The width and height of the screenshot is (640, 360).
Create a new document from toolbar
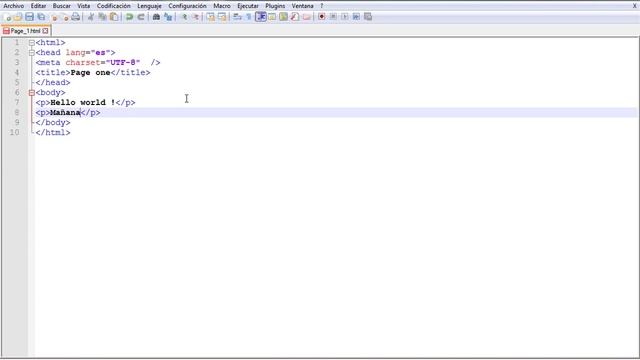point(7,17)
